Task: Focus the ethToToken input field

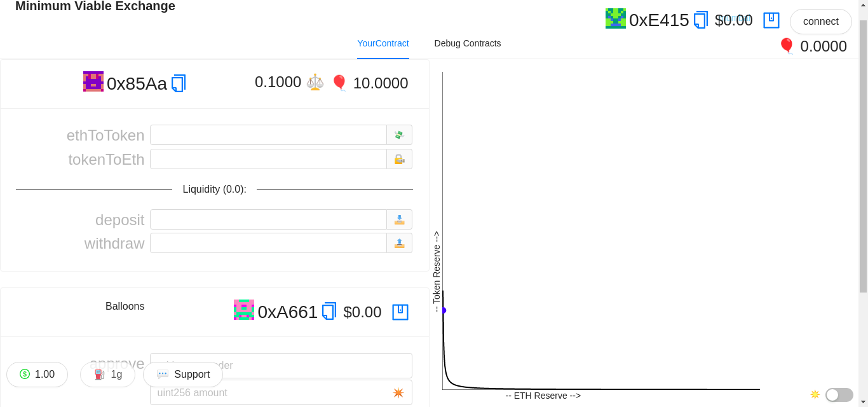Action: point(268,135)
